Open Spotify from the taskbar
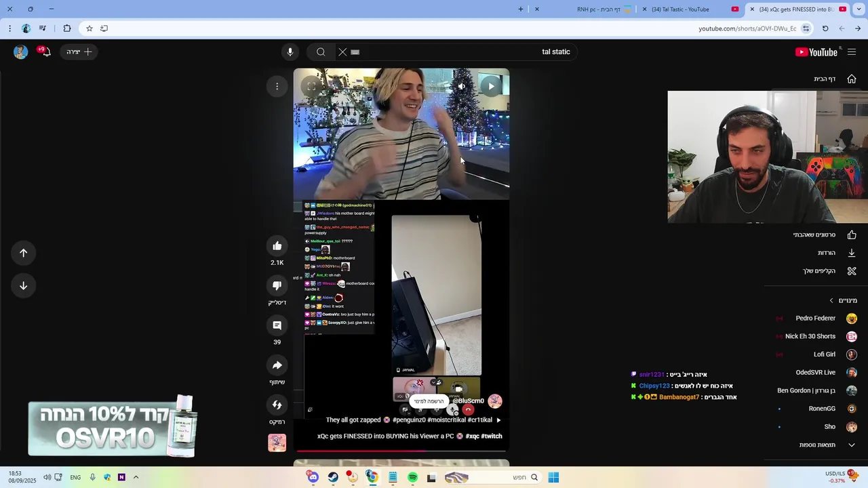 pyautogui.click(x=412, y=478)
